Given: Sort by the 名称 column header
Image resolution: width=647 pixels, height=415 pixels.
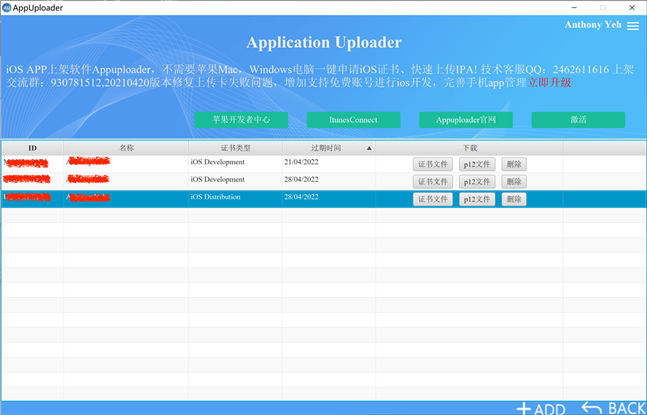Looking at the screenshot, I should (x=126, y=148).
